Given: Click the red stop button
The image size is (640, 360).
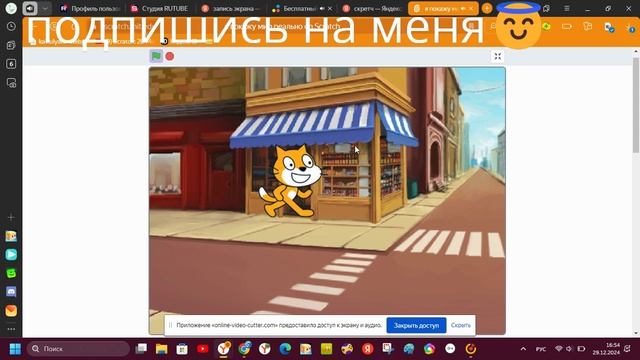Looking at the screenshot, I should click(170, 56).
